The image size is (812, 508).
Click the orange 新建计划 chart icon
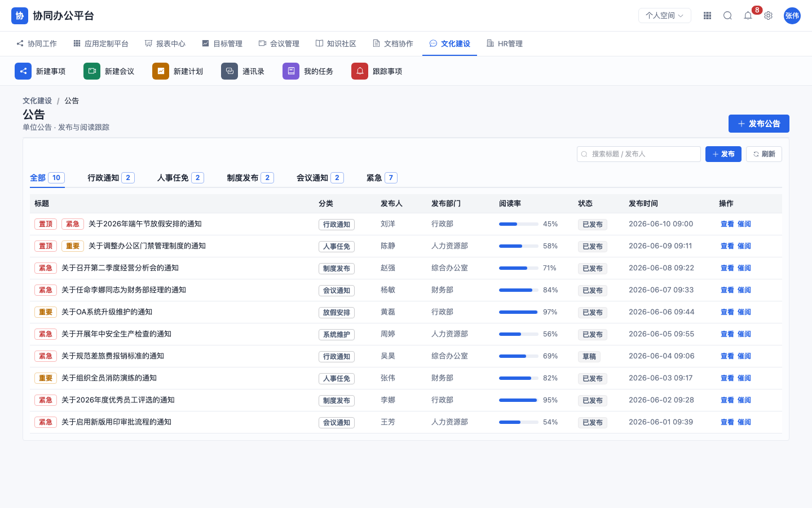pos(161,71)
